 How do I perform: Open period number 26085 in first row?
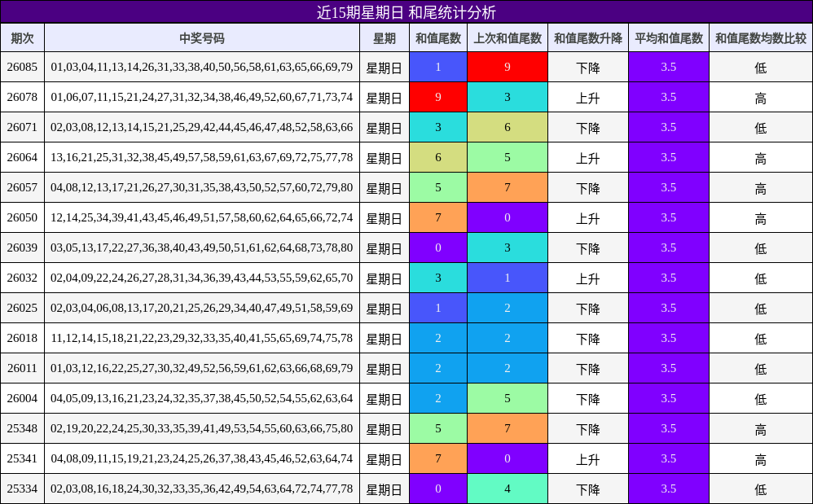(22, 67)
